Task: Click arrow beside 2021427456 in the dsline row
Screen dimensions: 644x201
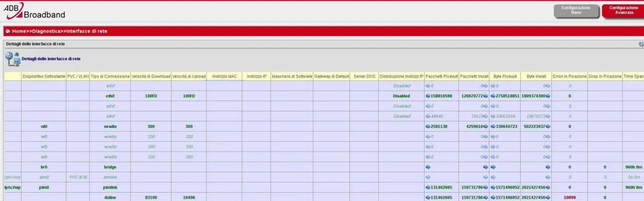Action: coord(548,198)
